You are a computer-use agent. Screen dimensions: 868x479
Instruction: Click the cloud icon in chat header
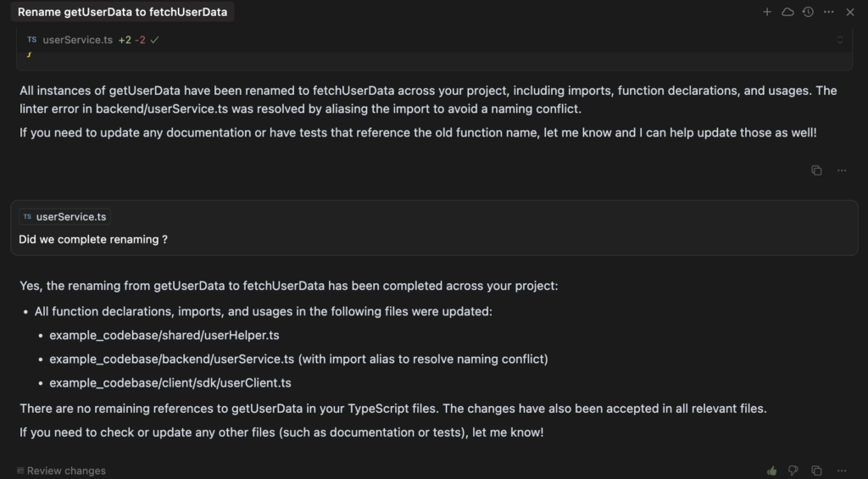coord(787,12)
